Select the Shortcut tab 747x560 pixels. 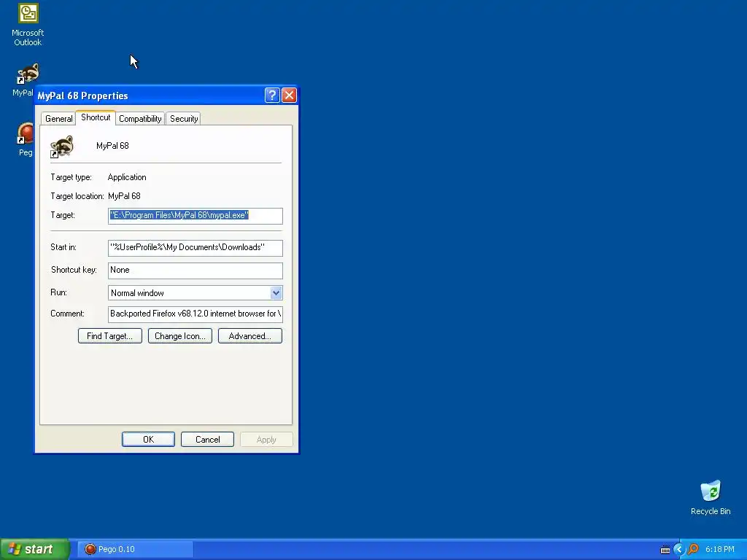96,117
